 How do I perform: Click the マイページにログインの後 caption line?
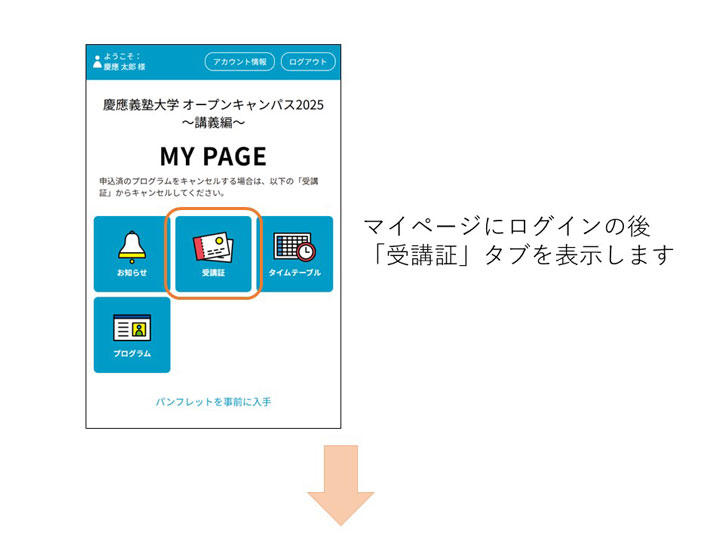(x=506, y=228)
